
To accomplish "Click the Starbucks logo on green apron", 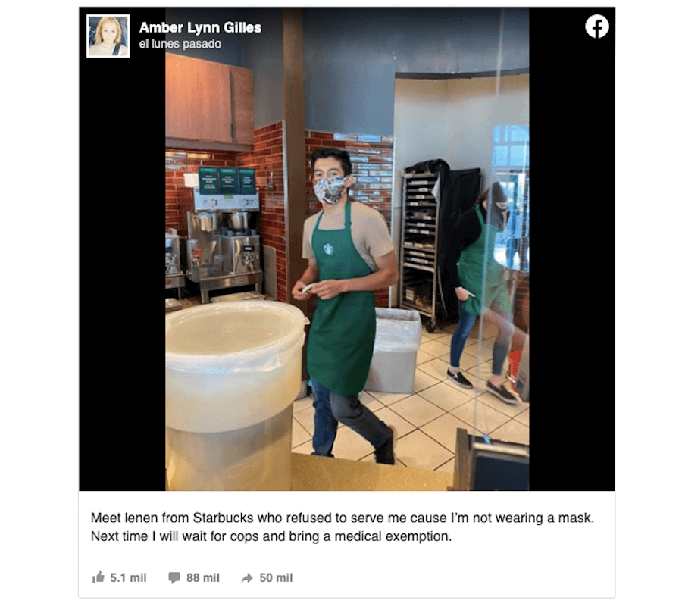I will pyautogui.click(x=328, y=249).
